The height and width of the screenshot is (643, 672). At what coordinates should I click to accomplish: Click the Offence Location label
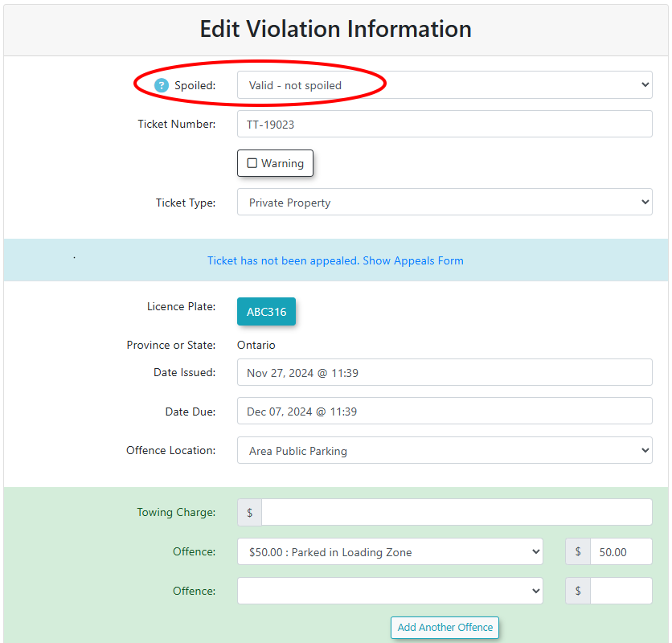pos(170,450)
